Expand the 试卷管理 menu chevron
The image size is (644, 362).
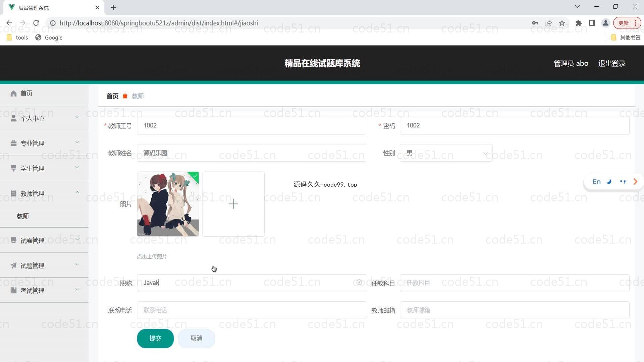click(x=77, y=239)
